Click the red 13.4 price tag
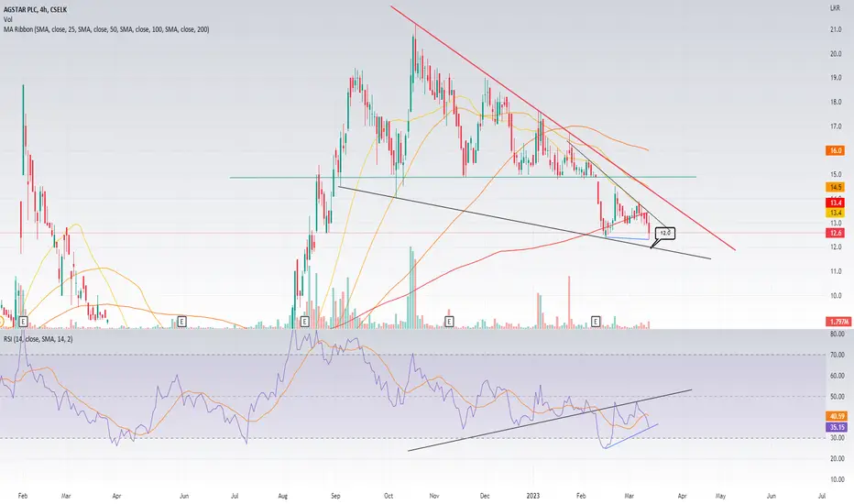The image size is (854, 504). tap(836, 203)
